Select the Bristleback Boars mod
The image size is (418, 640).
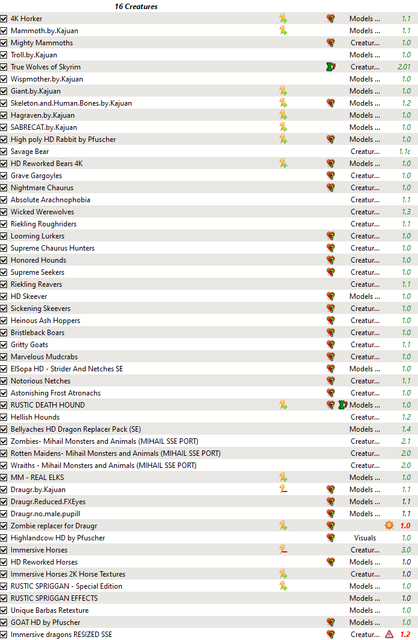pyautogui.click(x=38, y=332)
